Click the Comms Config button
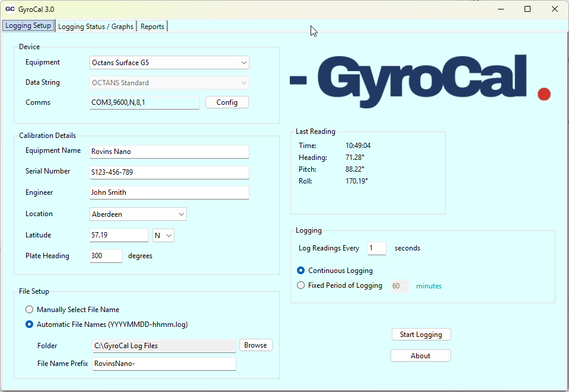The image size is (569, 392). pyautogui.click(x=227, y=102)
